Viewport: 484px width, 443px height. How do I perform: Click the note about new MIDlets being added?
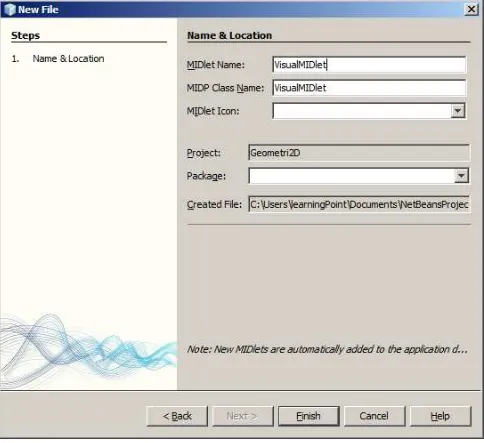[327, 349]
